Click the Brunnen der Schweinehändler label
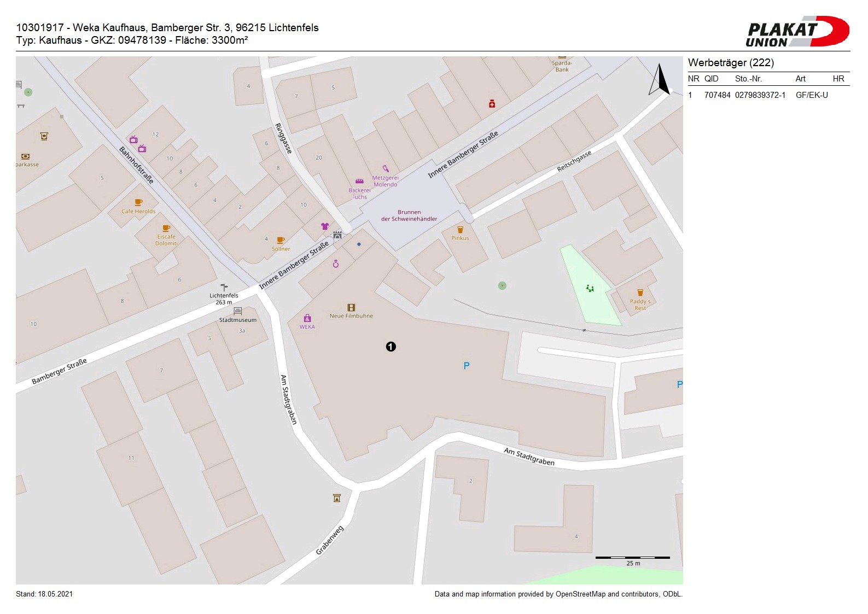The image size is (868, 614). [409, 215]
